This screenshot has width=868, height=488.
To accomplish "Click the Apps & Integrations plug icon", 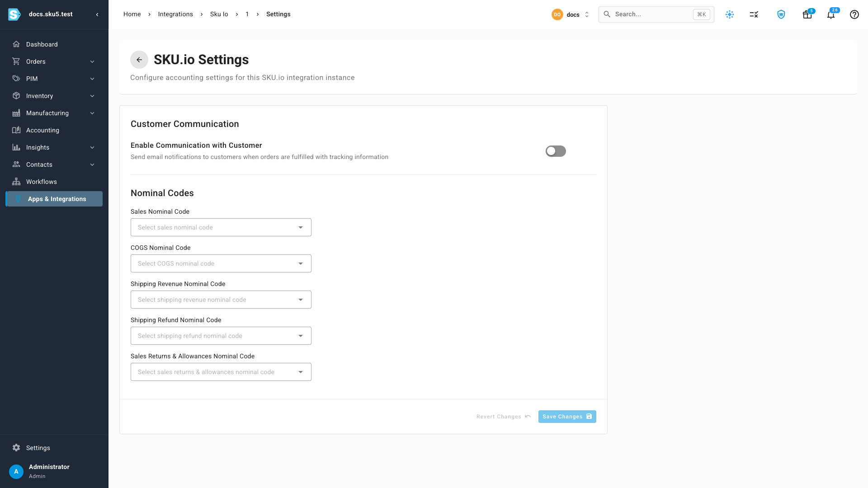I will pyautogui.click(x=18, y=199).
